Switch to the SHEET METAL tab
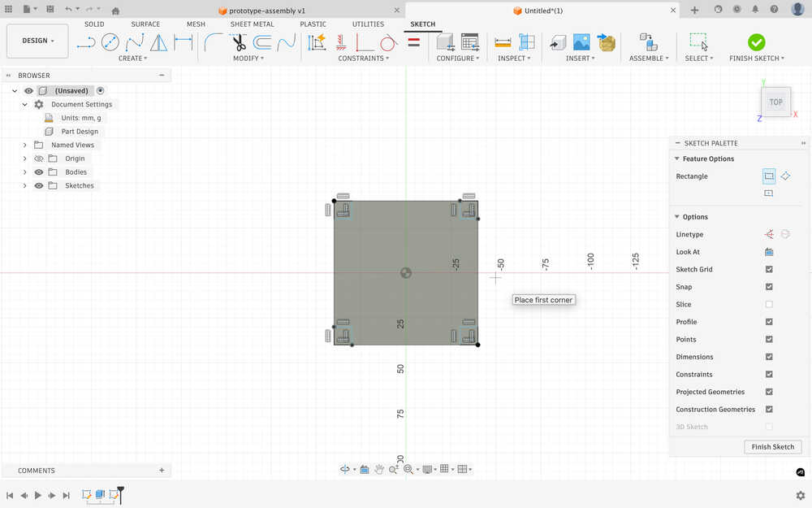 click(252, 24)
